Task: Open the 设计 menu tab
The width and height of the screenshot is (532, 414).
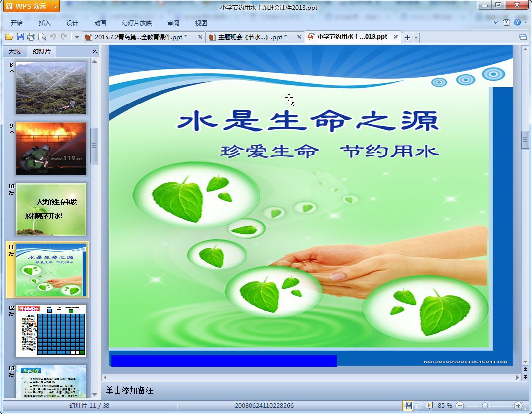Action: (x=72, y=23)
